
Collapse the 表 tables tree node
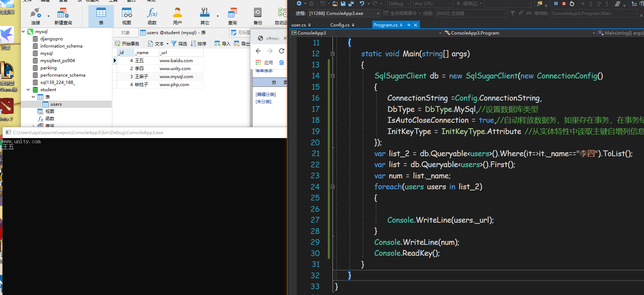coord(33,97)
